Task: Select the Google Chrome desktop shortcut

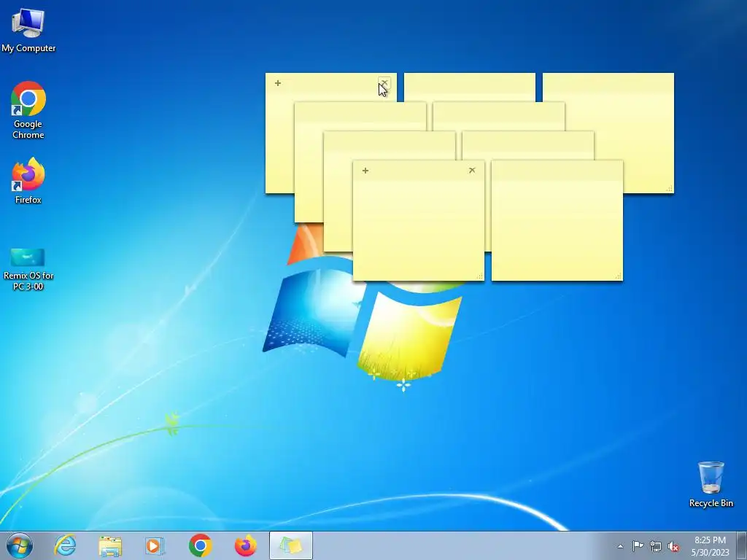Action: pyautogui.click(x=28, y=111)
